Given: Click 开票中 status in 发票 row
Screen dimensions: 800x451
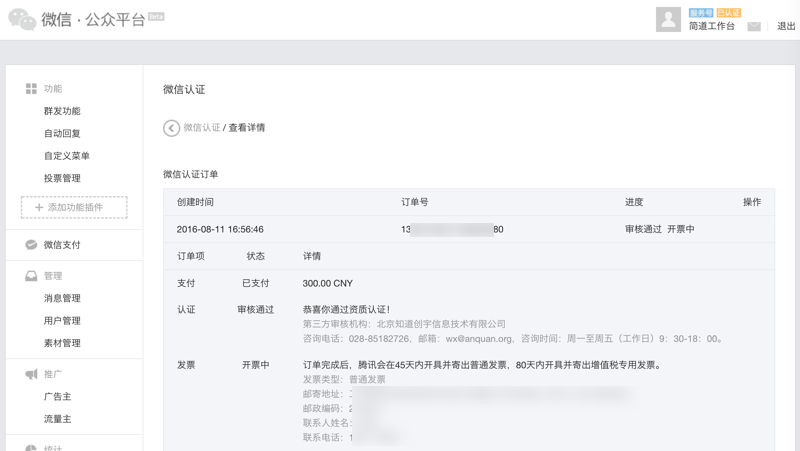Looking at the screenshot, I should click(x=256, y=365).
